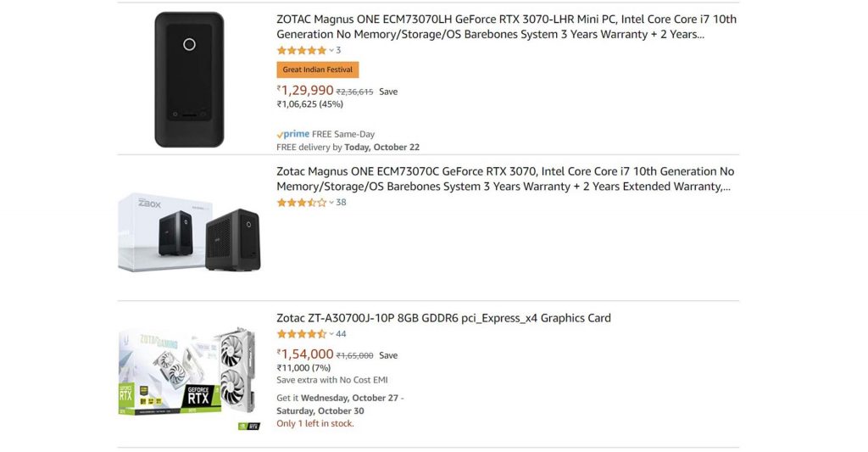868x452 pixels.
Task: Click the white Zotac RTX graphics card image
Action: [x=188, y=376]
